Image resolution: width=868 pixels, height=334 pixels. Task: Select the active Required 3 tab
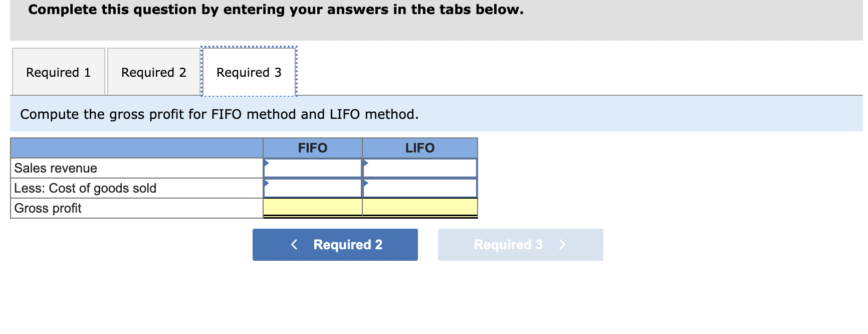click(x=250, y=72)
